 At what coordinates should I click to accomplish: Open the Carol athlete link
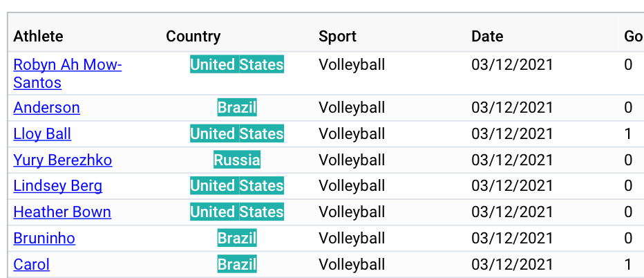click(31, 264)
